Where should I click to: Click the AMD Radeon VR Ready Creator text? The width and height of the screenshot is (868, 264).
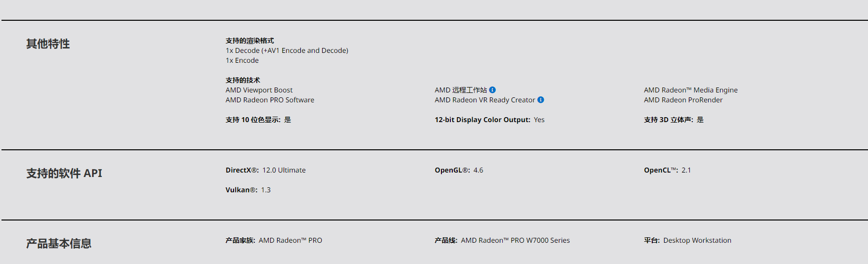click(x=484, y=100)
